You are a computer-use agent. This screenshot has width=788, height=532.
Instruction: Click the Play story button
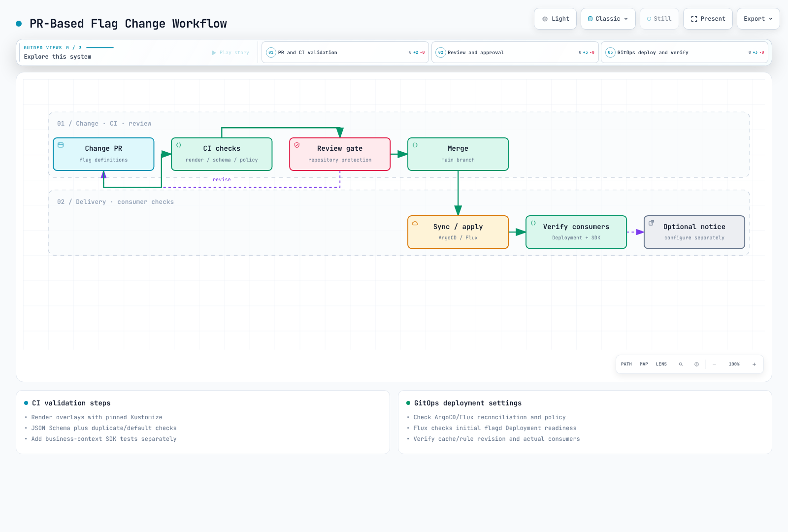click(230, 52)
